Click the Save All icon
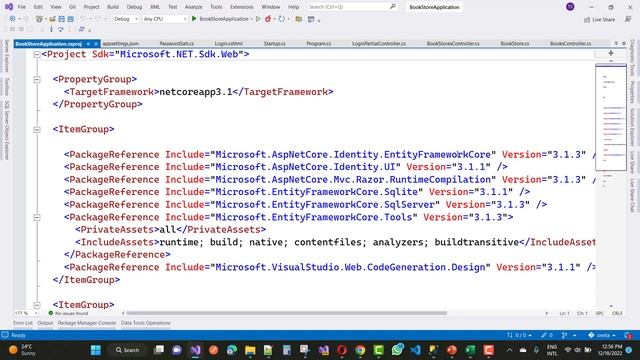The height and width of the screenshot is (360, 640). [x=70, y=19]
